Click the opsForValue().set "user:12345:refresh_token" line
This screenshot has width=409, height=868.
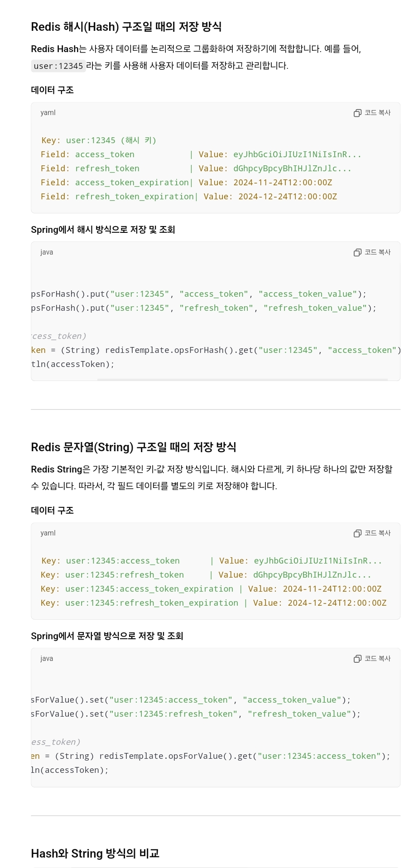[x=196, y=714]
